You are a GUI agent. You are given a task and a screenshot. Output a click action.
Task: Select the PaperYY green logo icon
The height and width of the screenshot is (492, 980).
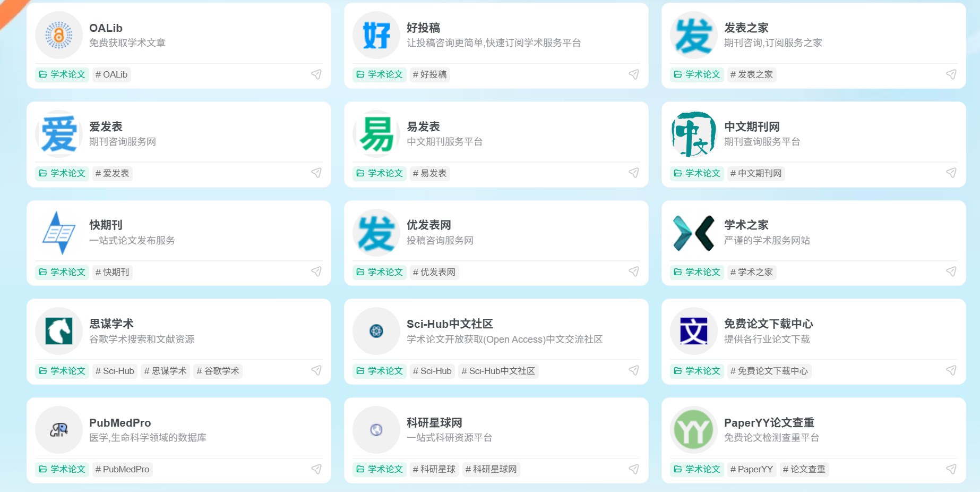point(693,430)
